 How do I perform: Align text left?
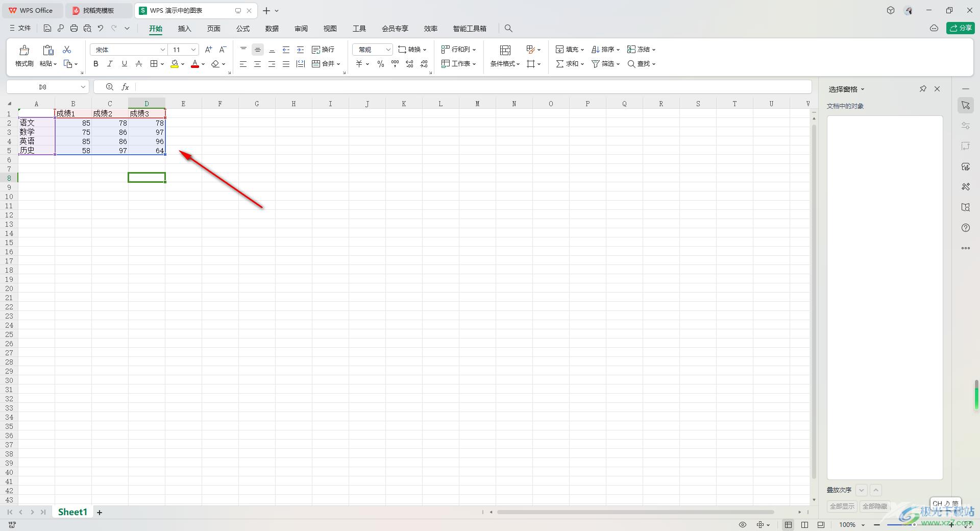(x=243, y=64)
